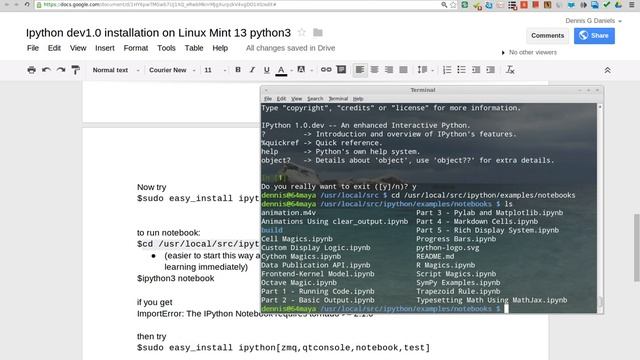Increase the paragraph indent
This screenshot has height=360, width=640.
point(491,70)
